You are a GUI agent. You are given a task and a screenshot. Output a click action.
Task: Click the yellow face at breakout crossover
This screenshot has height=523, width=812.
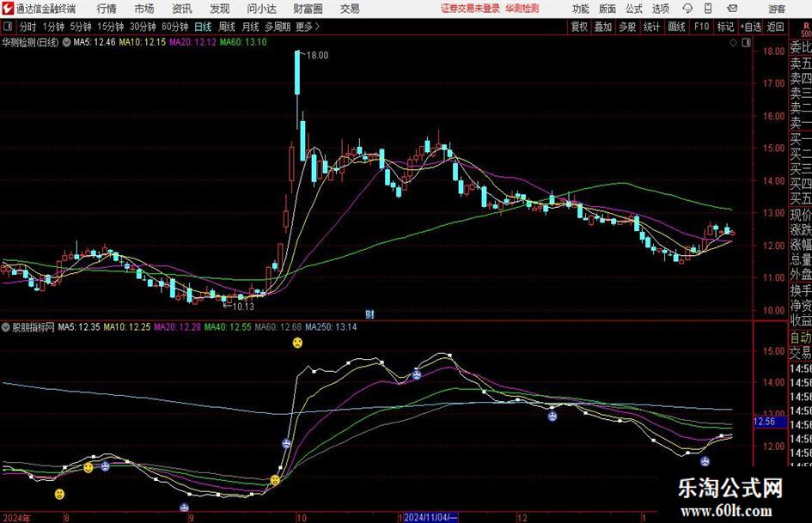275,480
